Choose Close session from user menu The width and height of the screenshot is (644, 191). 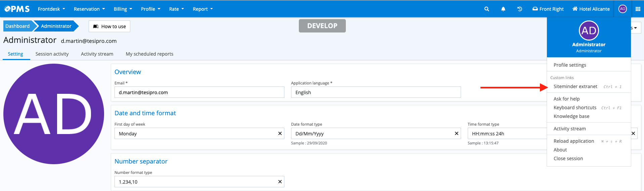point(568,158)
